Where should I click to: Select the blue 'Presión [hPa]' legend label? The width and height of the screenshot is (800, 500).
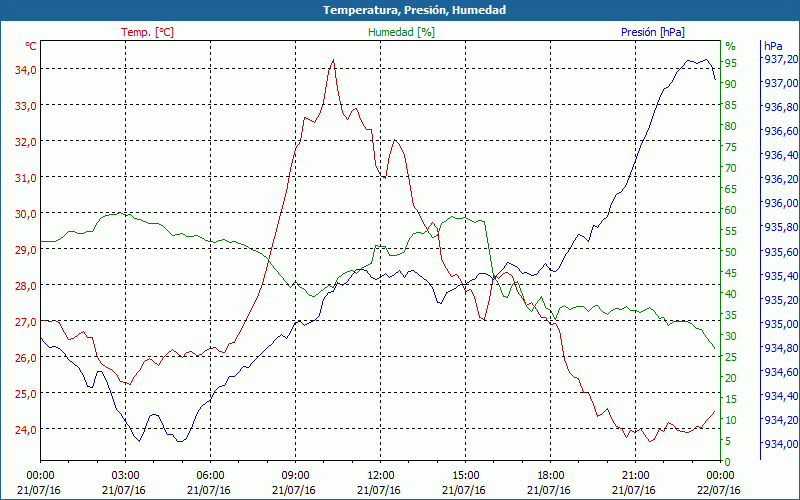pyautogui.click(x=653, y=32)
